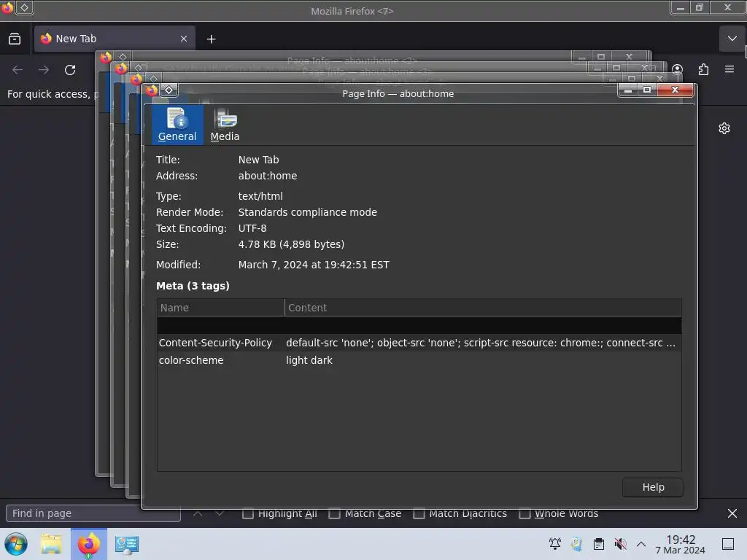Click Page Info window pin icon

169,90
